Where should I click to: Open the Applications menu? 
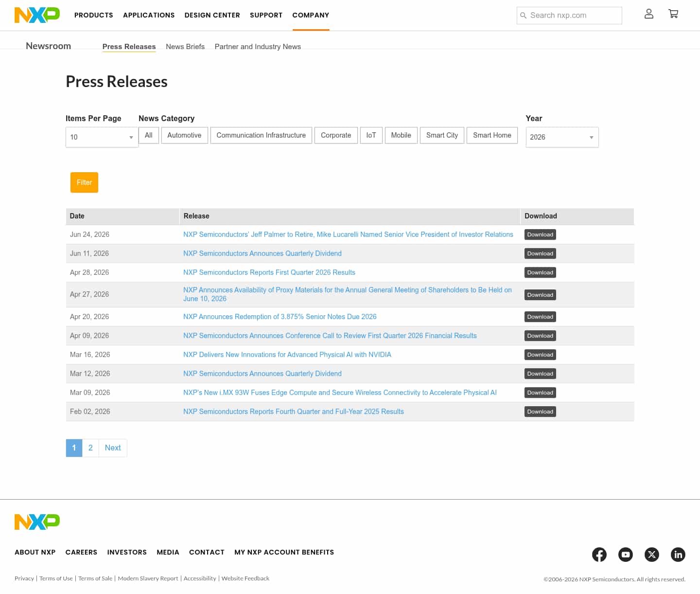tap(149, 15)
